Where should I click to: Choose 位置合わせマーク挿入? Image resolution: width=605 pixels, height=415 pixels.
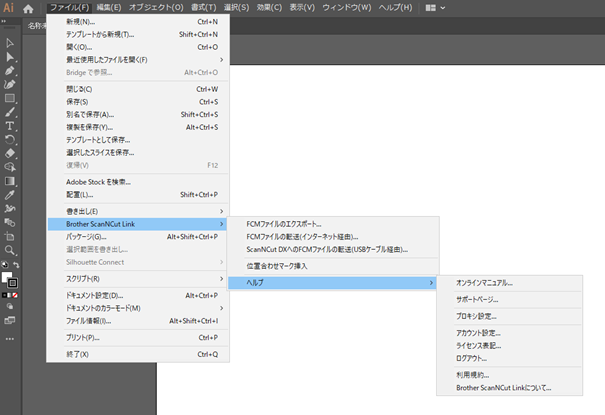(x=332, y=266)
